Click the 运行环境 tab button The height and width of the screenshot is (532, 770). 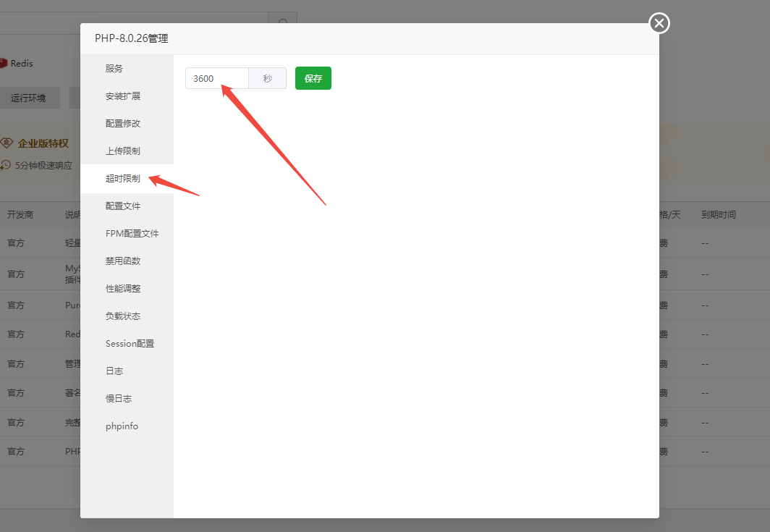click(28, 98)
